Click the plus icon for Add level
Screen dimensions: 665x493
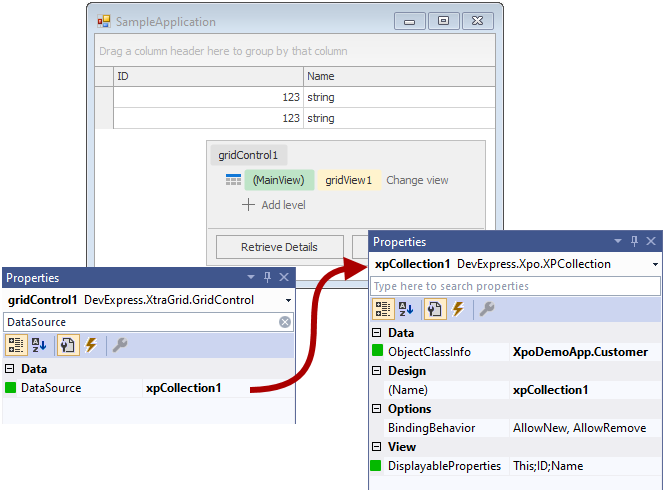tap(248, 205)
